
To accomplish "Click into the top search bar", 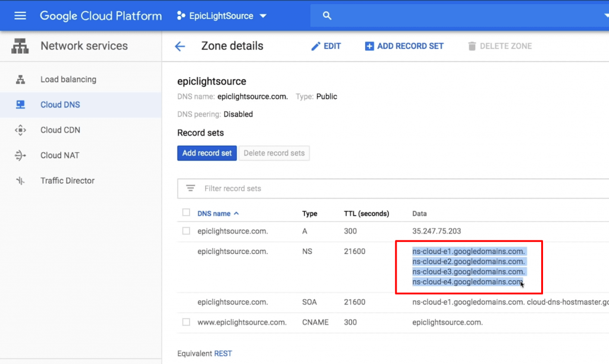I will pos(460,15).
